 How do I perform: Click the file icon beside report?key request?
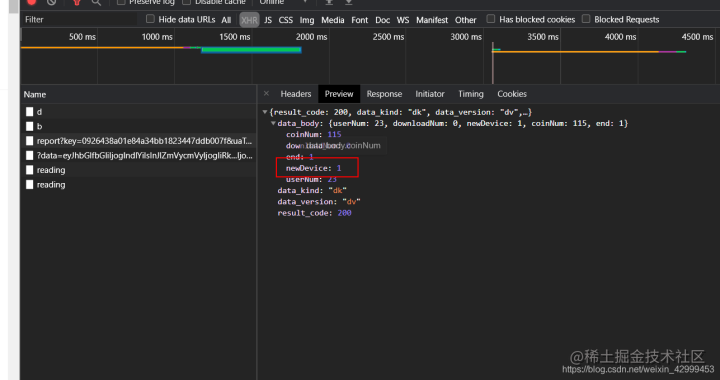tap(29, 141)
